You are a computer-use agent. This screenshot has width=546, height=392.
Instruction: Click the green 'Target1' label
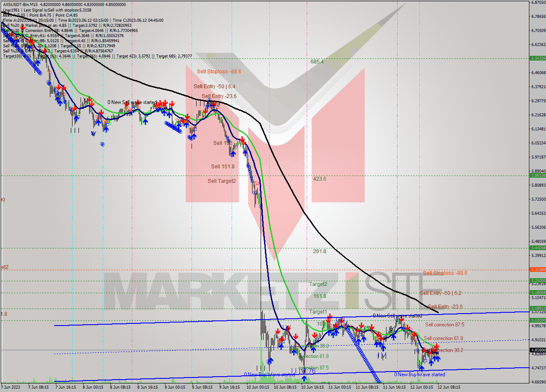click(318, 312)
